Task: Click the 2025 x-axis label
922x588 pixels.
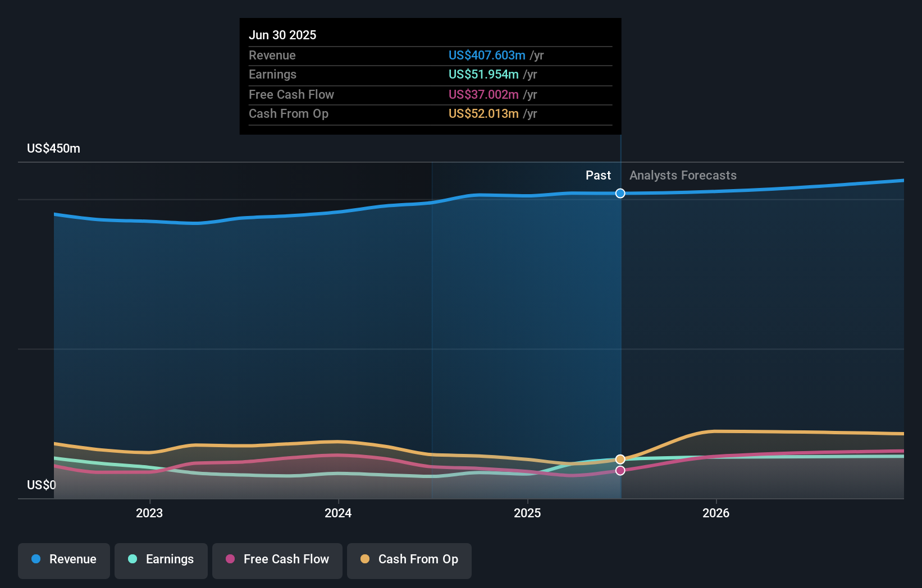Action: [527, 513]
